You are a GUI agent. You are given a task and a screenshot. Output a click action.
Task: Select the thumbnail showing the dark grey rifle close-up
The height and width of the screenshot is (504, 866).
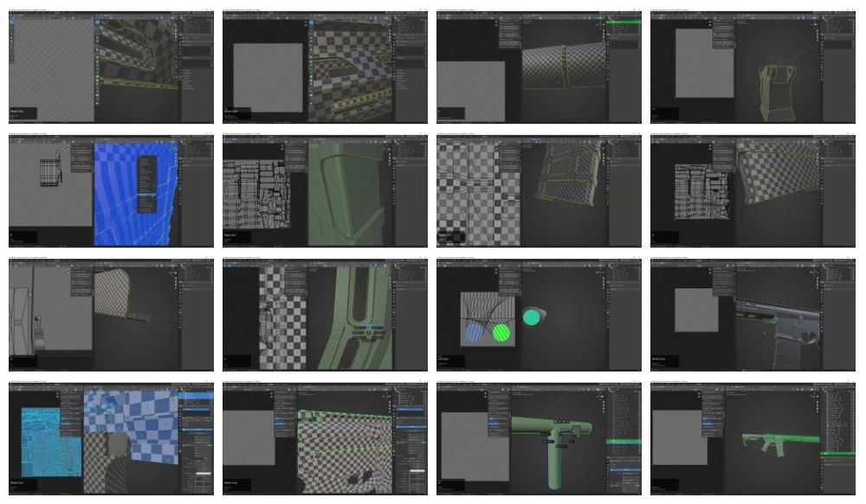[x=753, y=315]
